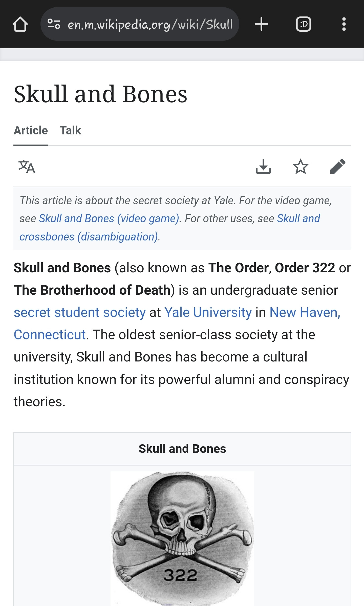The image size is (364, 606).
Task: Add article to watchlist with star
Action: (301, 167)
